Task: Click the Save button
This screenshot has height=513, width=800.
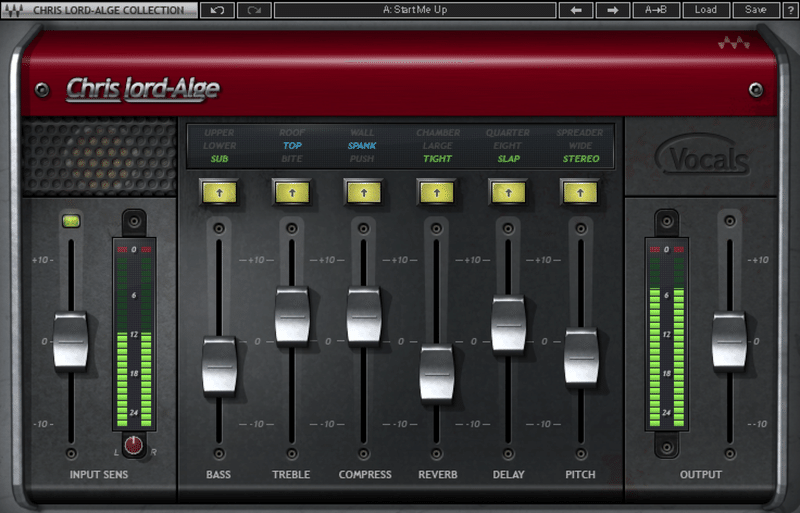Action: 756,10
